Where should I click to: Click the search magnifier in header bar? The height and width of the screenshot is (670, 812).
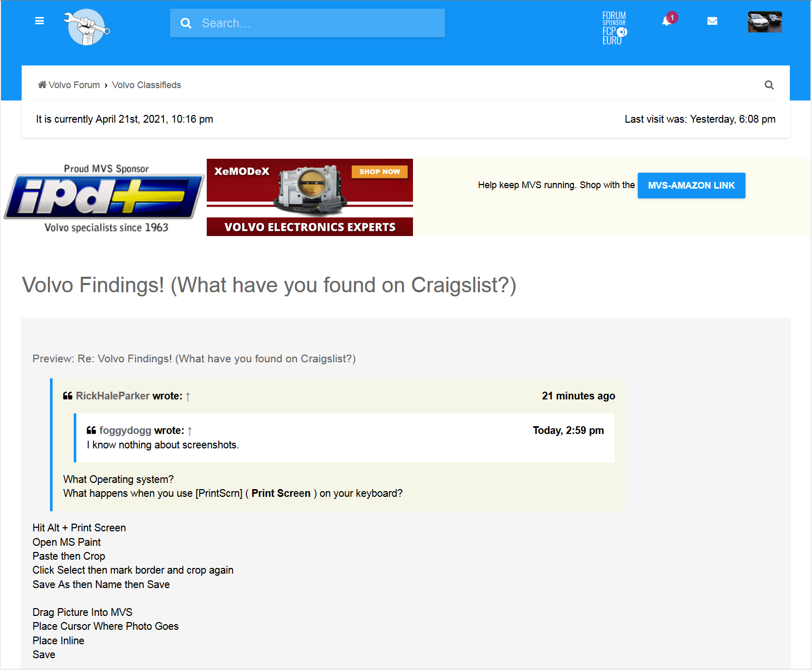pyautogui.click(x=186, y=23)
